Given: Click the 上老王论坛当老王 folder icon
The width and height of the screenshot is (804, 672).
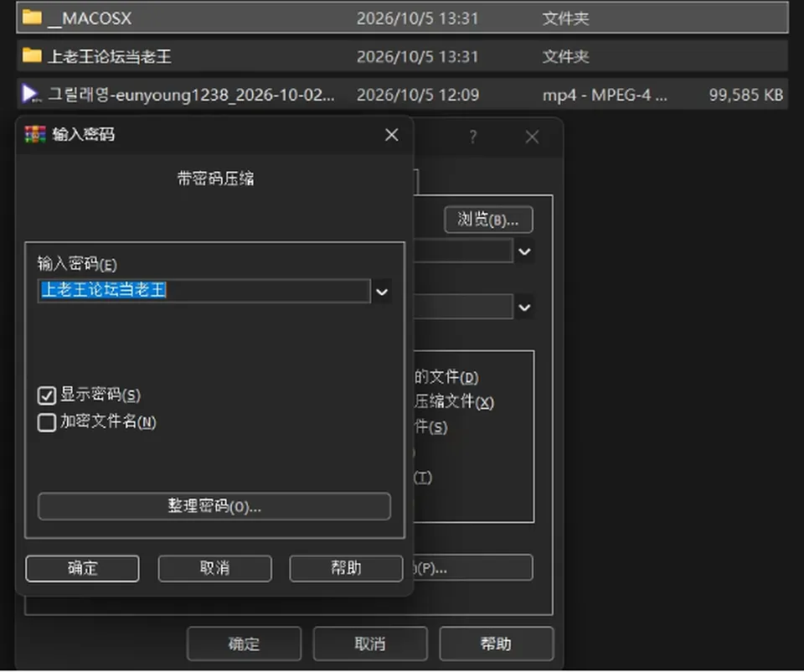Looking at the screenshot, I should (32, 55).
